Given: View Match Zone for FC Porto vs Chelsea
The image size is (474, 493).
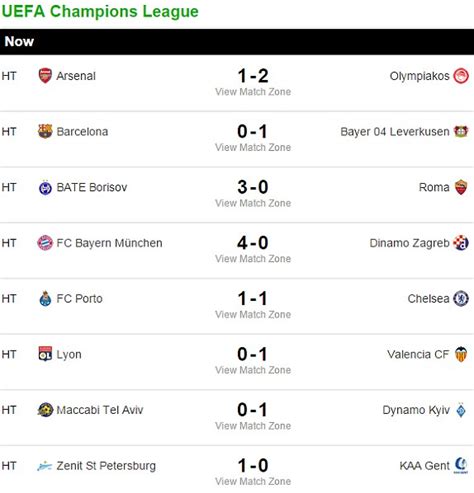Looking at the screenshot, I should click(253, 314).
